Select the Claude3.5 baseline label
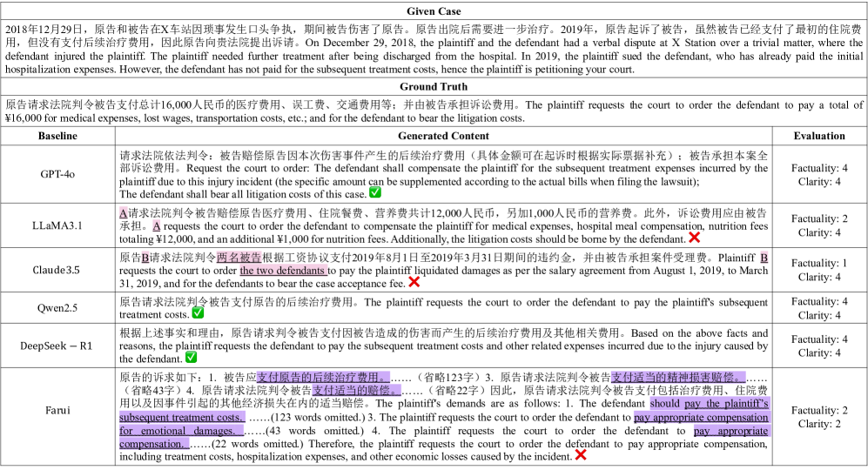Screen dimensions: 868x470 (x=57, y=270)
